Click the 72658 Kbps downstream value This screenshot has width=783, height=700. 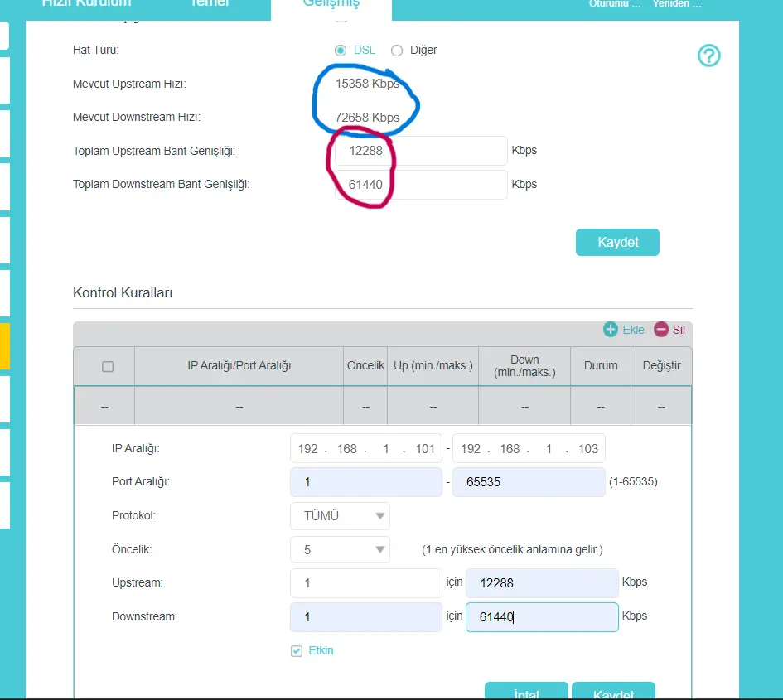coord(367,118)
